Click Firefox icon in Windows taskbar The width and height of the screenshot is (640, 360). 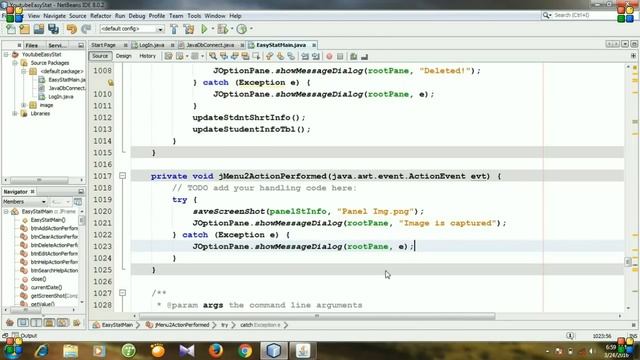coord(216,350)
